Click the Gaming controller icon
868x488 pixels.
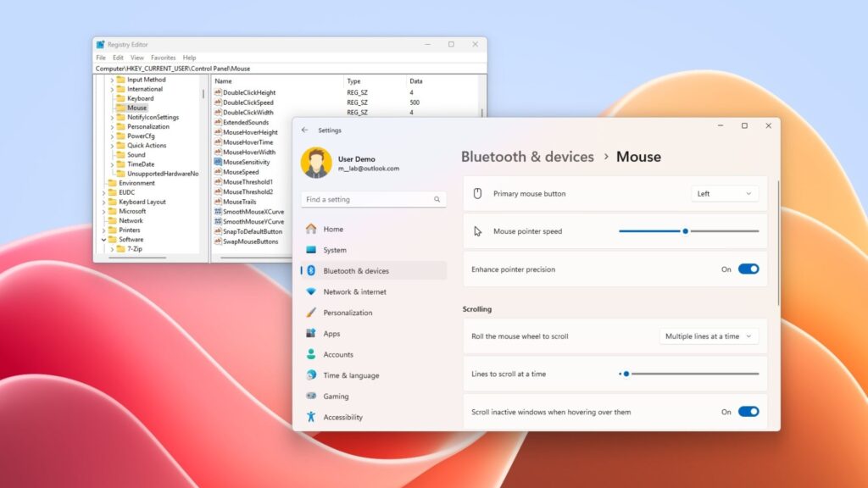311,396
